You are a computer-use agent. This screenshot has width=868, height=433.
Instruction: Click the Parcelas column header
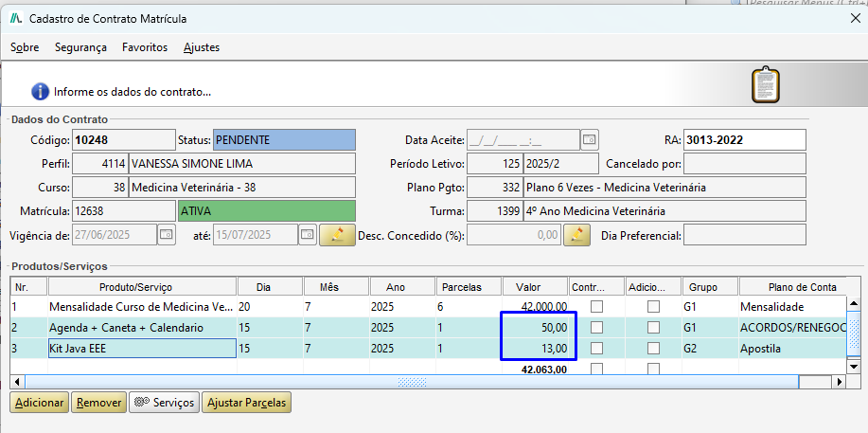pos(469,287)
